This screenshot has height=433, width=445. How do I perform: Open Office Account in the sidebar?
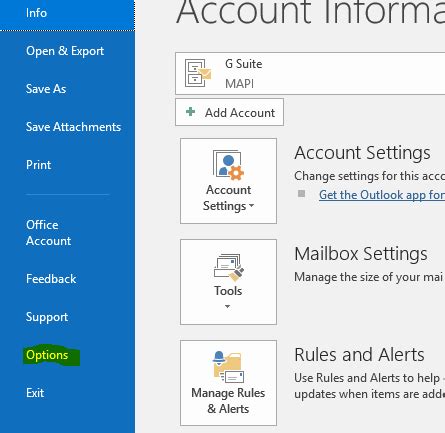49,233
